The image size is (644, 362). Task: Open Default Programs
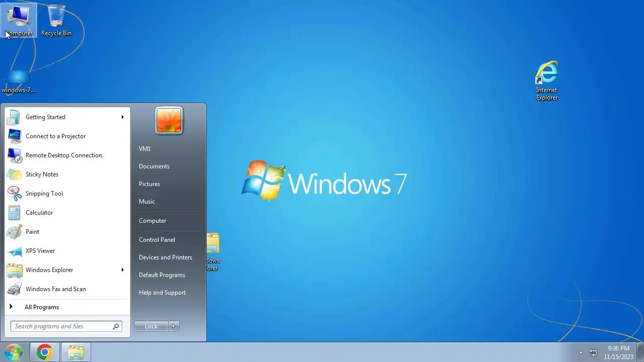click(162, 275)
